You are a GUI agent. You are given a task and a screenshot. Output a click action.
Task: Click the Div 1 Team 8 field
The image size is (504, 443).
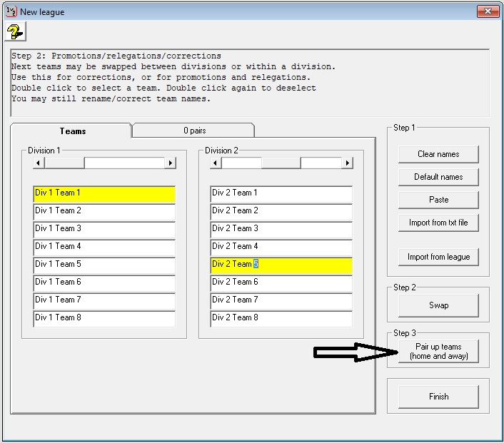tap(104, 318)
